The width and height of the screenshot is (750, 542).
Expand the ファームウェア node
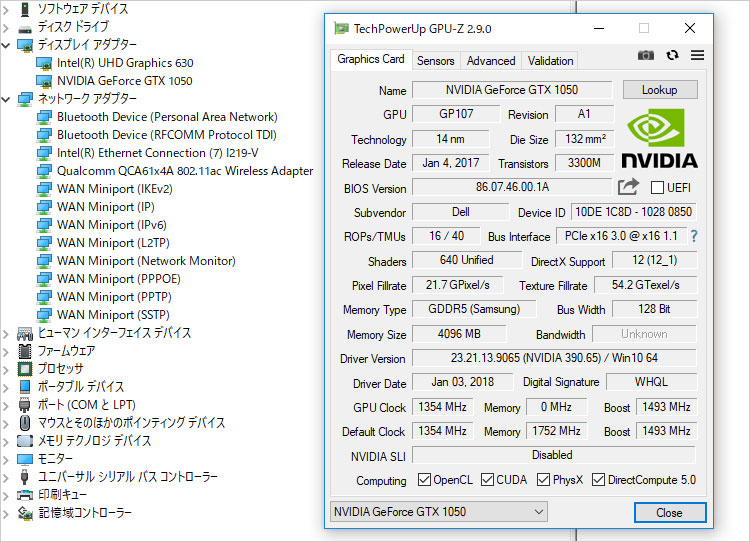click(x=6, y=352)
